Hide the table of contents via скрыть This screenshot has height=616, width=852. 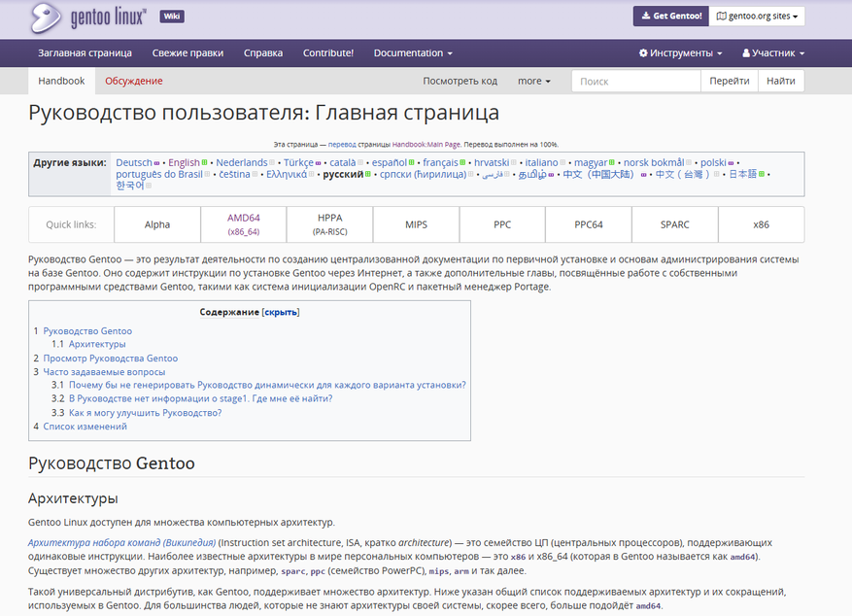[x=280, y=312]
